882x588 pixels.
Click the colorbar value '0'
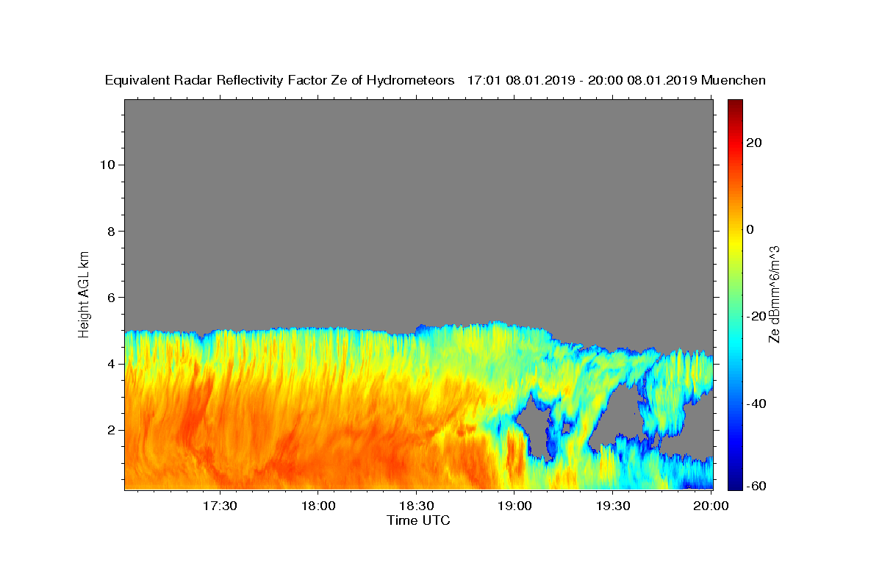pos(750,229)
